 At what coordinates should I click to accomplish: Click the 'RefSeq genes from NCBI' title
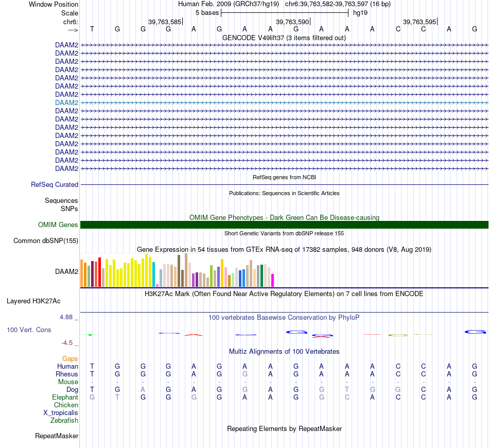pyautogui.click(x=284, y=177)
